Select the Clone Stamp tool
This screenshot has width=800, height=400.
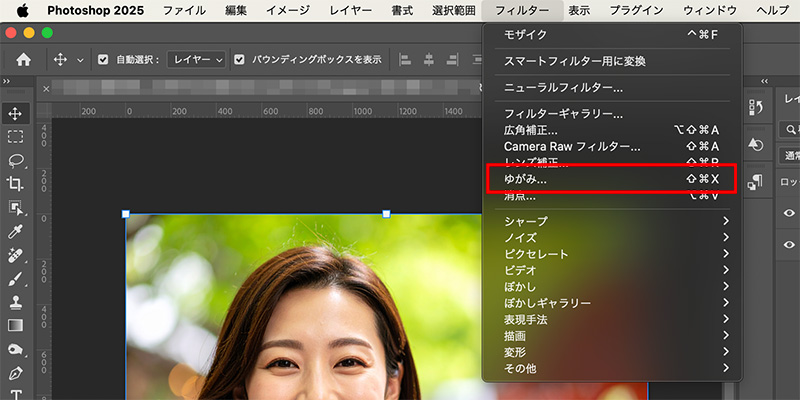tap(15, 302)
